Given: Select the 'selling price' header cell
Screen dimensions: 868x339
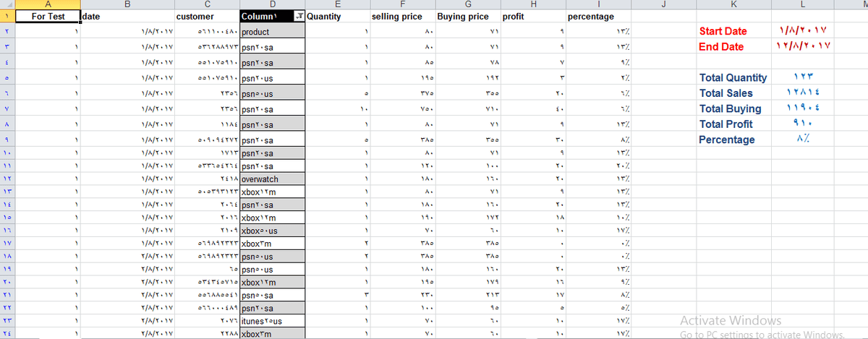Looking at the screenshot, I should (401, 17).
